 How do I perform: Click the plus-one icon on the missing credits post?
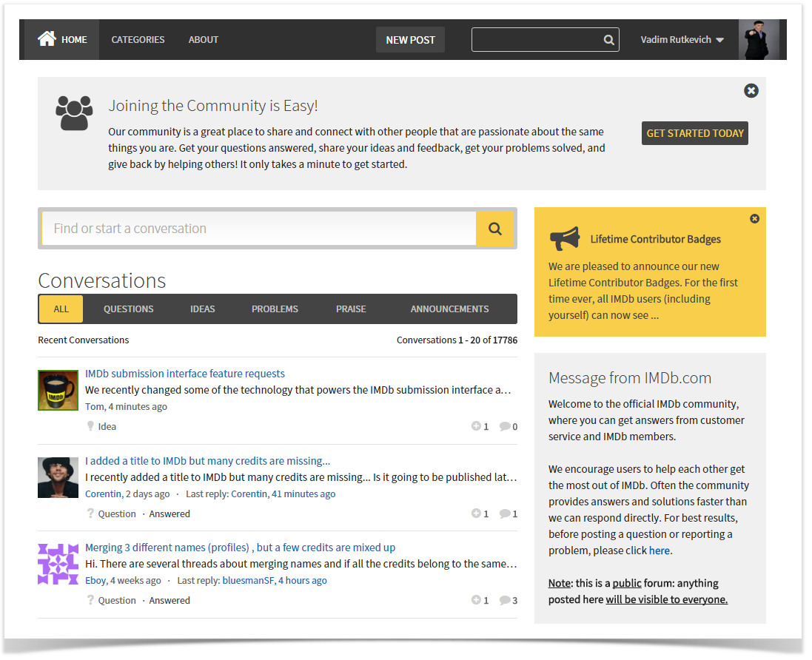(x=476, y=513)
